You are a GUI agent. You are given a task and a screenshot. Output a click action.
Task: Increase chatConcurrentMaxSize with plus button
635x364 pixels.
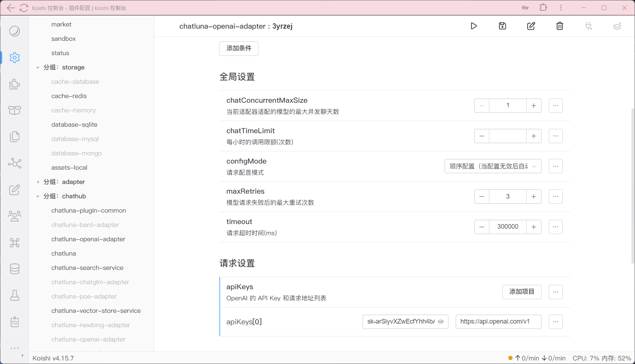(534, 106)
